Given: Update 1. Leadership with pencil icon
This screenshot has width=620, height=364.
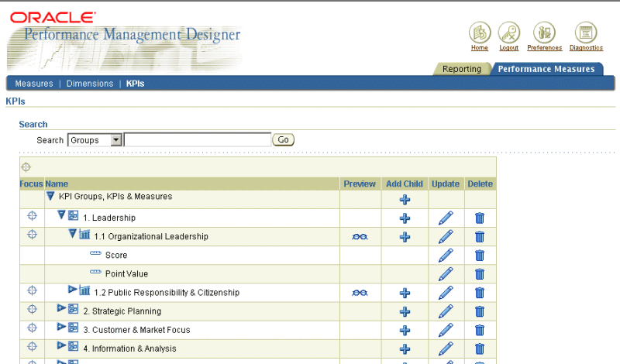Looking at the screenshot, I should tap(446, 218).
